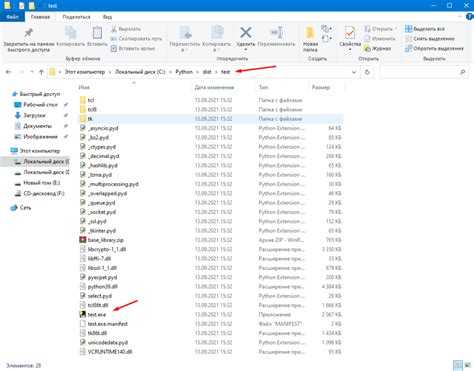The height and width of the screenshot is (371, 474).
Task: Open the address bar history dropdown
Action: coord(354,72)
